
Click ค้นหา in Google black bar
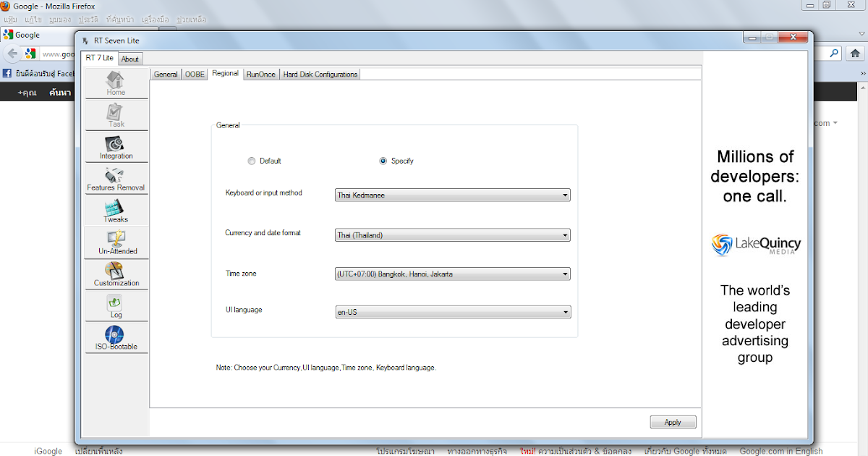tap(60, 93)
